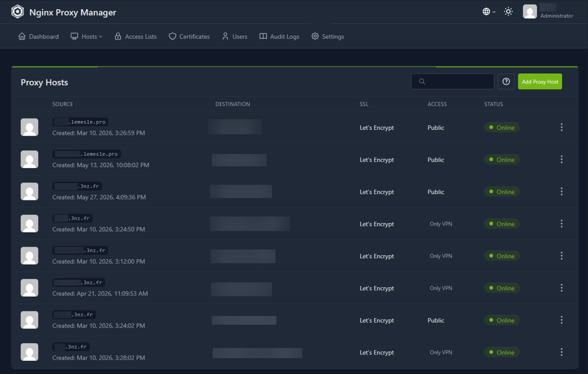Click the DESTINATION column header
The height and width of the screenshot is (374, 588).
[x=232, y=104]
